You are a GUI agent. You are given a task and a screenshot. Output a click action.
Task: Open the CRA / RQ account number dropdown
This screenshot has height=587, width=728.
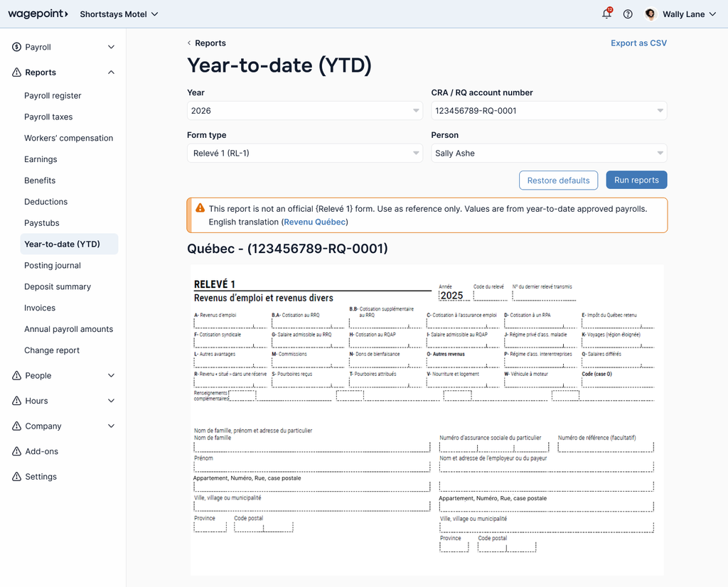pos(549,110)
